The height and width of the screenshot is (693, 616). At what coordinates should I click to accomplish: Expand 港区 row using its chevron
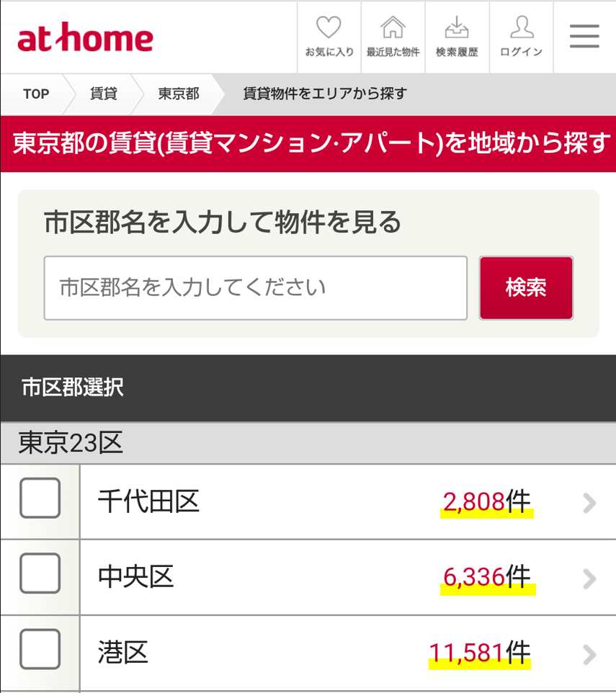[x=589, y=655]
